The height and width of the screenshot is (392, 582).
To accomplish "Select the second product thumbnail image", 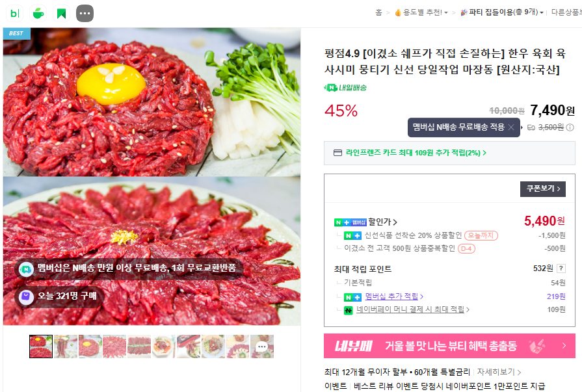I will (65, 346).
